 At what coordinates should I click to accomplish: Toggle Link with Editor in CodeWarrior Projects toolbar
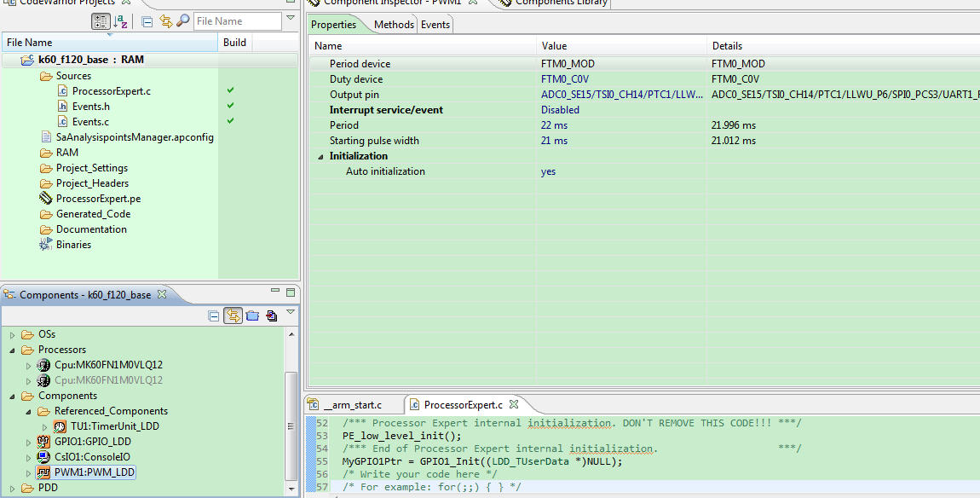(165, 21)
